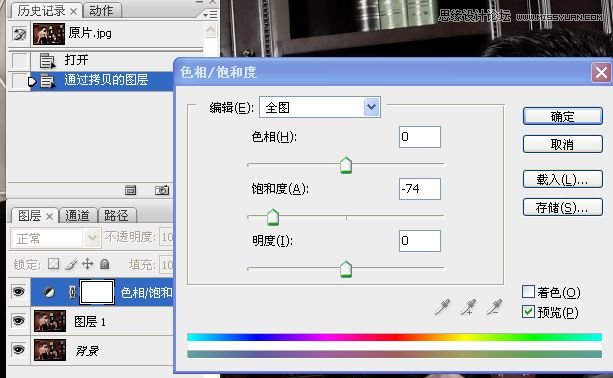This screenshot has width=613, height=378.
Task: Click the 取消 button
Action: click(563, 144)
